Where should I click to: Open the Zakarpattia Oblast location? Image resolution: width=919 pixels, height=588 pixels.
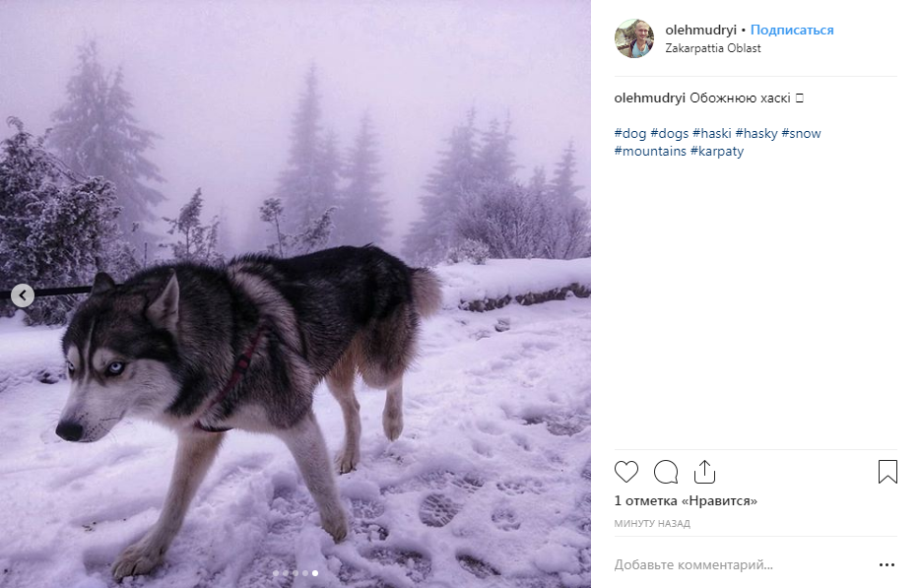713,48
